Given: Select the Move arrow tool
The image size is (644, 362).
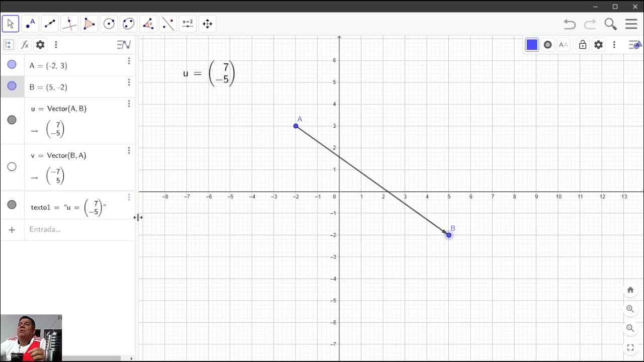Looking at the screenshot, I should tap(11, 24).
